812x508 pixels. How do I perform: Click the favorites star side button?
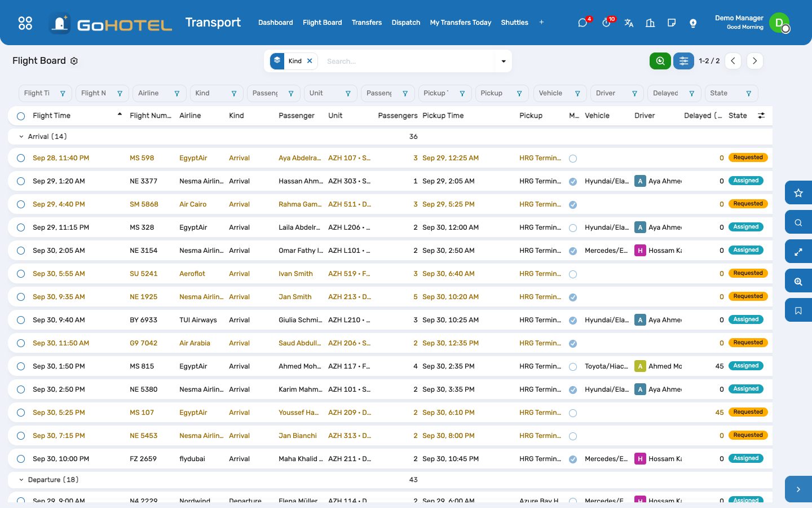click(798, 193)
